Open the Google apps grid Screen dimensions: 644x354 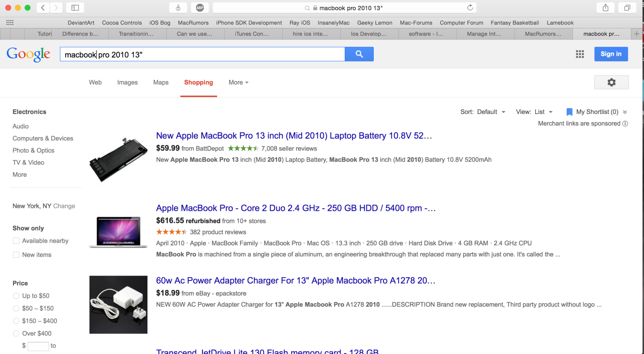click(580, 54)
